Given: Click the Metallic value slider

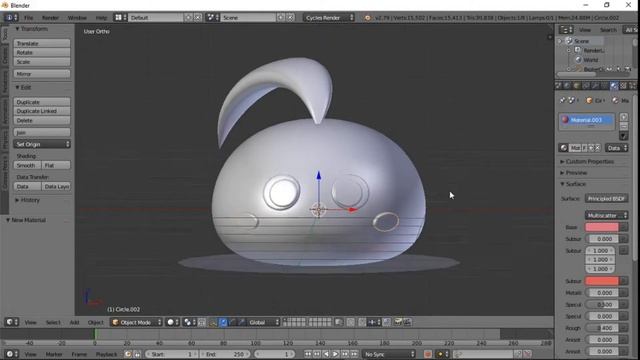Looking at the screenshot, I should [x=602, y=293].
